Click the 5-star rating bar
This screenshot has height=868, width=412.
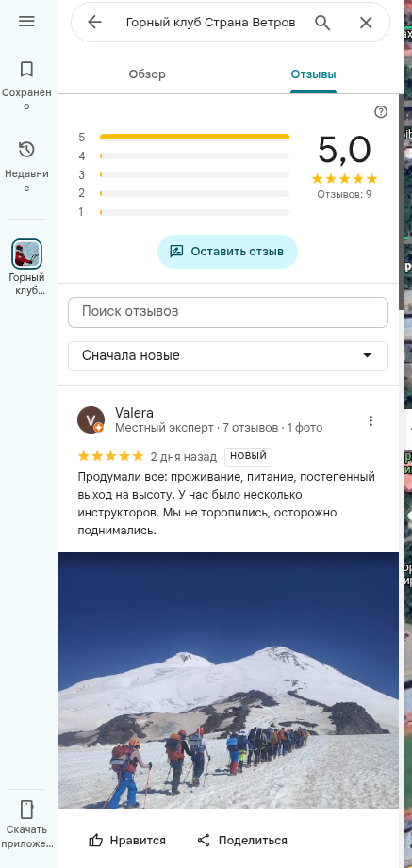point(194,137)
